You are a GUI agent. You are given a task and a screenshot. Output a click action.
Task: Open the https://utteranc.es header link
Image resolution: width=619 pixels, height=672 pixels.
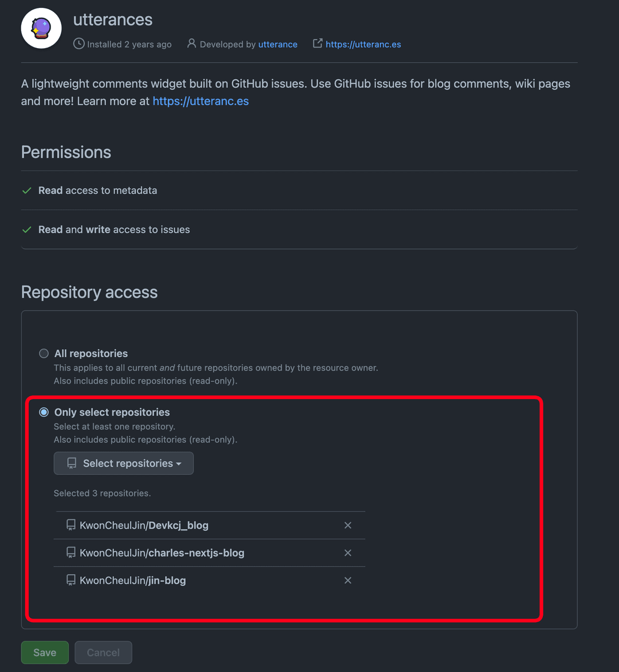363,44
